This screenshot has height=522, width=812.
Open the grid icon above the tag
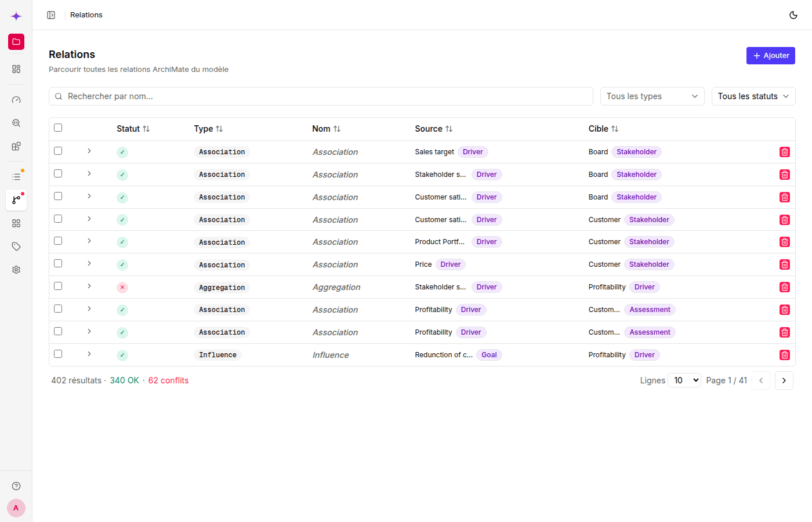16,223
